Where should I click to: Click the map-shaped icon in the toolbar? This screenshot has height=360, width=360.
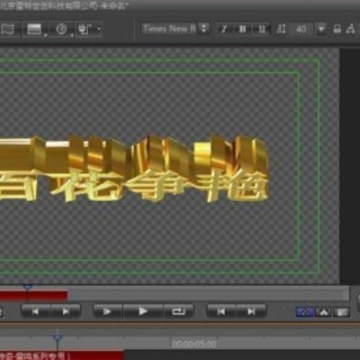pyautogui.click(x=7, y=29)
